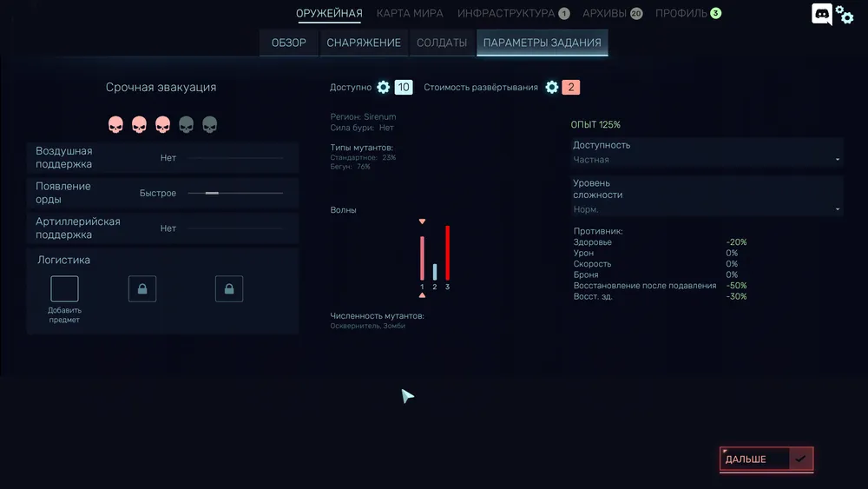Click the Здоровье -20% value

click(736, 242)
